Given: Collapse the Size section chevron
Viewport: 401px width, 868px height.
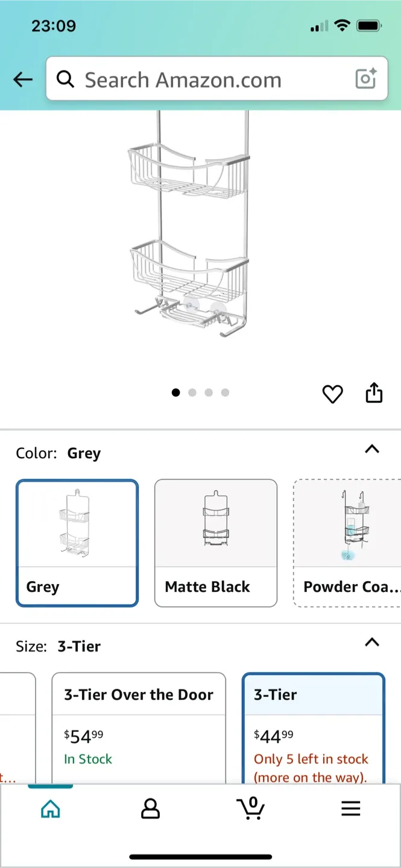Looking at the screenshot, I should [372, 643].
